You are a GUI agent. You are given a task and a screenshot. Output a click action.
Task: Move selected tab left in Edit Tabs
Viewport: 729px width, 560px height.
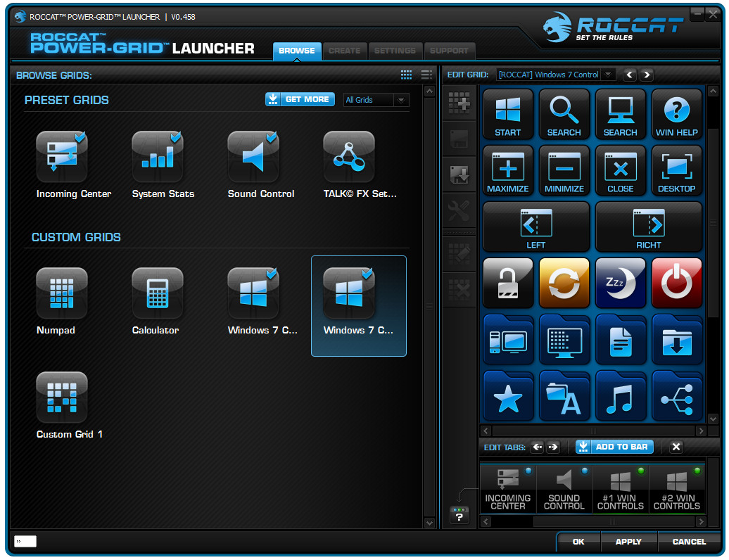(x=538, y=447)
